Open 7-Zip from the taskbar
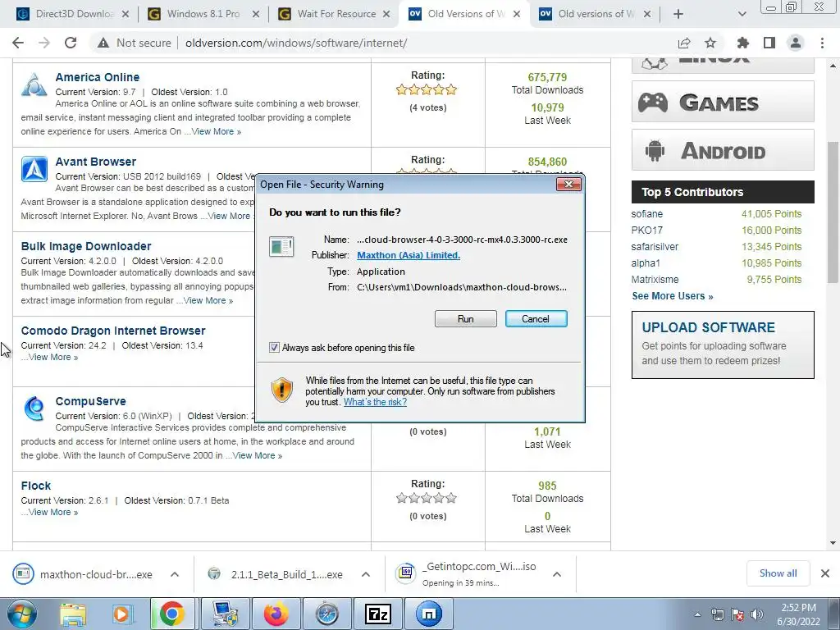This screenshot has width=840, height=630. (x=377, y=614)
